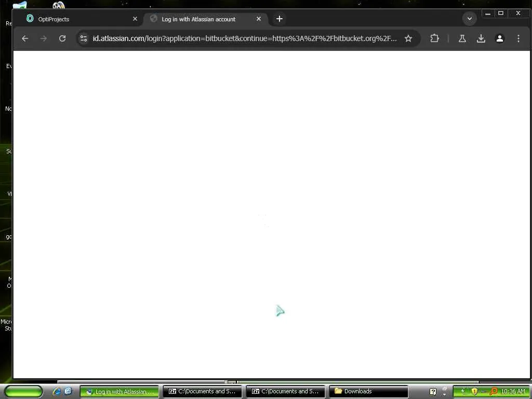Maximize the Chrome window

(x=501, y=14)
